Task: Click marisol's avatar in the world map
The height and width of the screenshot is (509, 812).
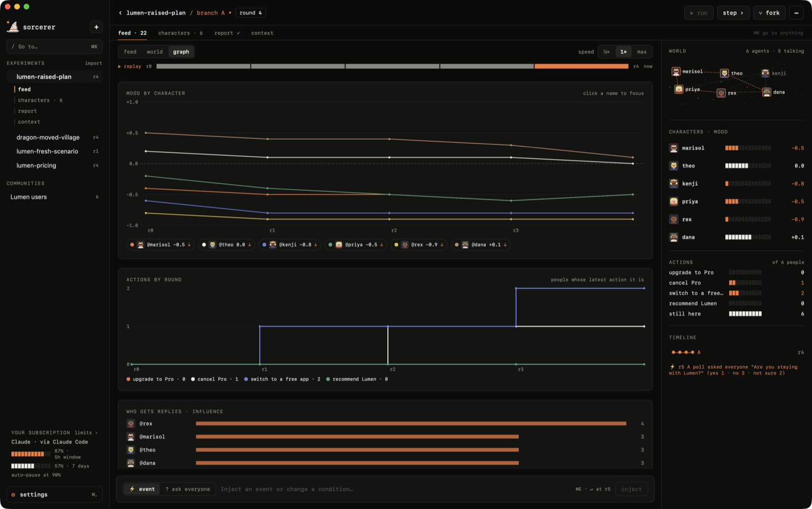Action: click(x=676, y=72)
